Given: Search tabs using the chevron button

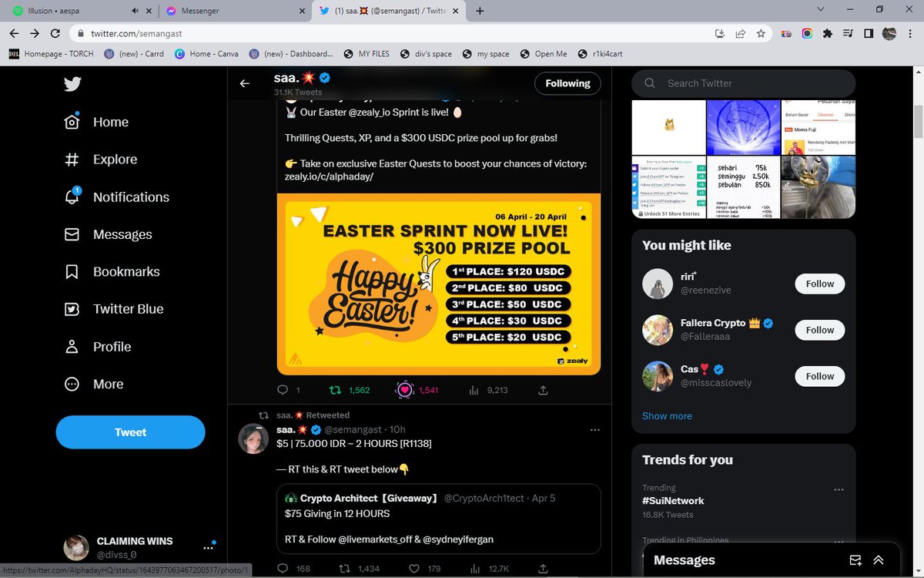Looking at the screenshot, I should [821, 10].
